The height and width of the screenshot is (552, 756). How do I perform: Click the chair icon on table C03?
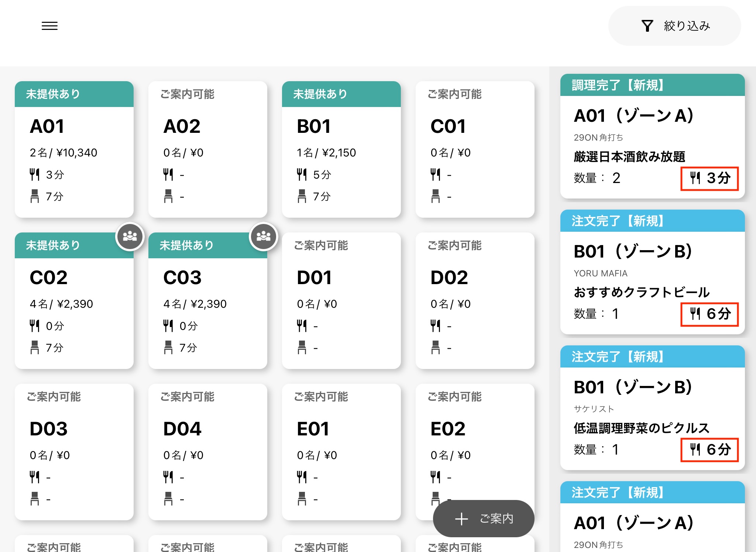[x=168, y=348]
